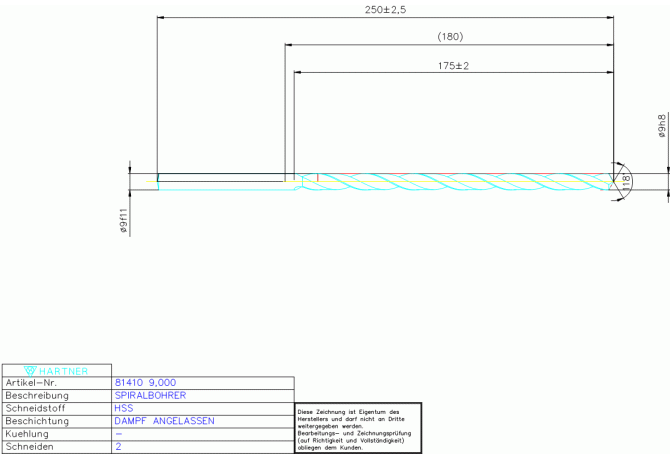This screenshot has width=670, height=460.
Task: Click the proprietary notice text box
Action: 358,429
